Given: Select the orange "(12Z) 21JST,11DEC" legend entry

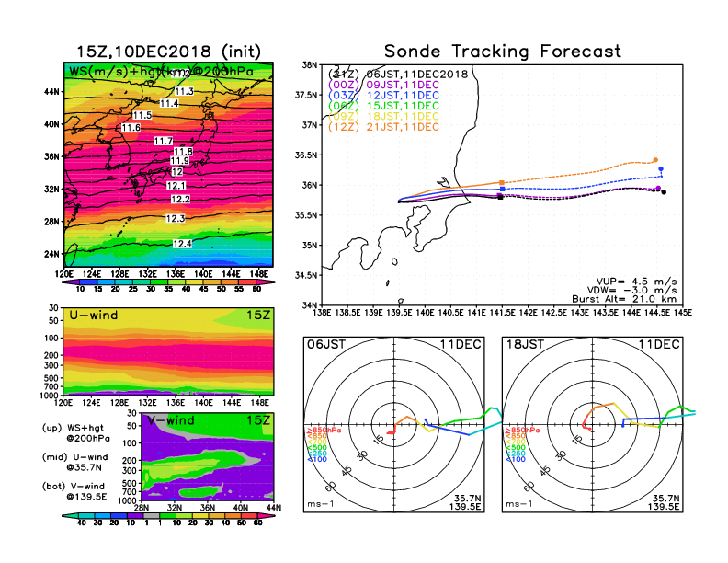Looking at the screenshot, I should coord(383,127).
